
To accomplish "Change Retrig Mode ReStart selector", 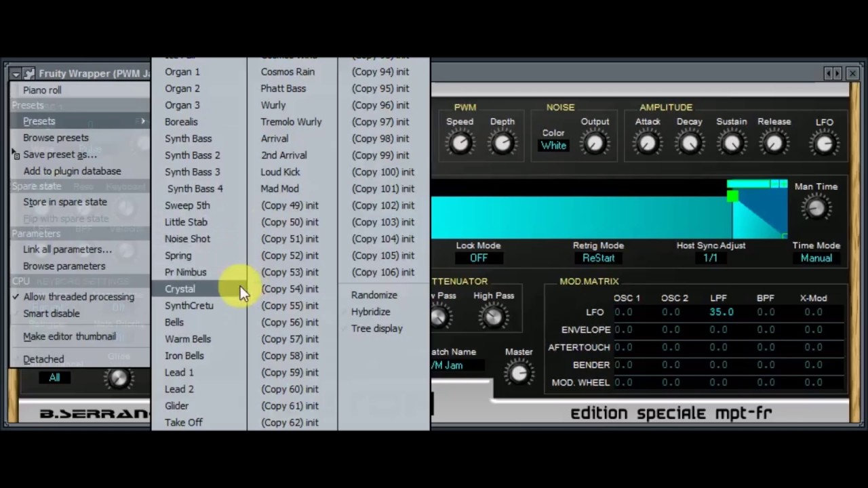I will coord(598,258).
